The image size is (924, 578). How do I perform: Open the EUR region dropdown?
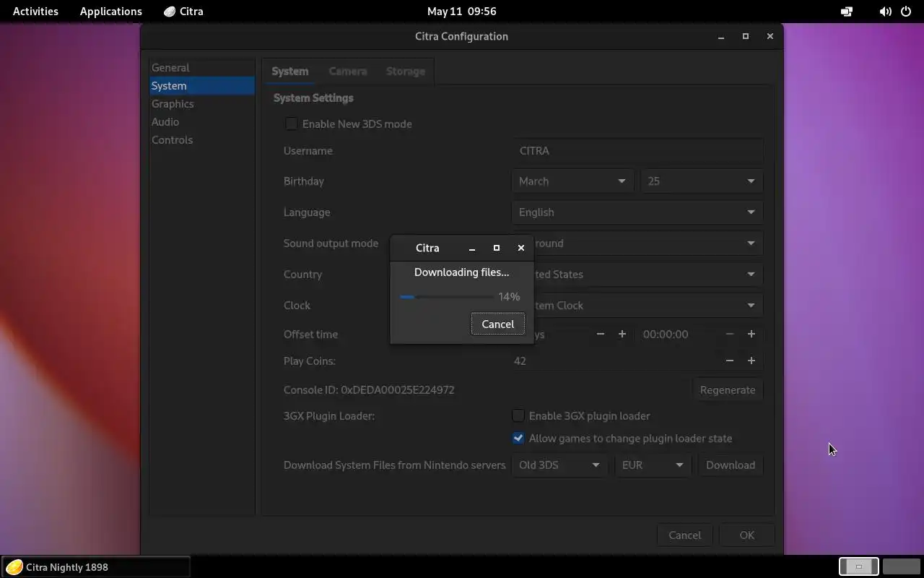coord(653,465)
